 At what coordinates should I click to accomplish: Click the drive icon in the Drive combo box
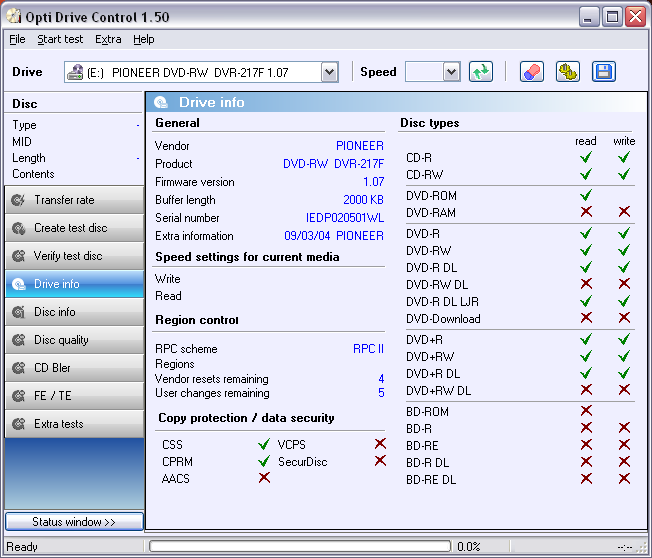75,72
